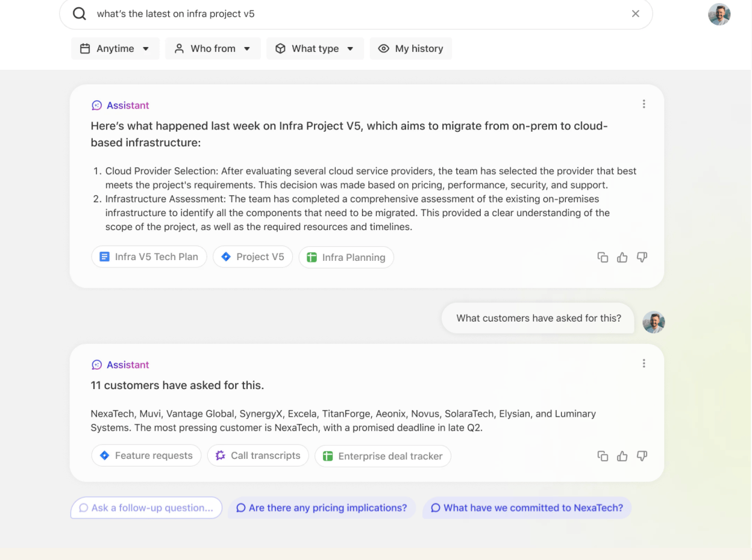Image resolution: width=752 pixels, height=560 pixels.
Task: Open the What type dropdown
Action: click(x=315, y=49)
